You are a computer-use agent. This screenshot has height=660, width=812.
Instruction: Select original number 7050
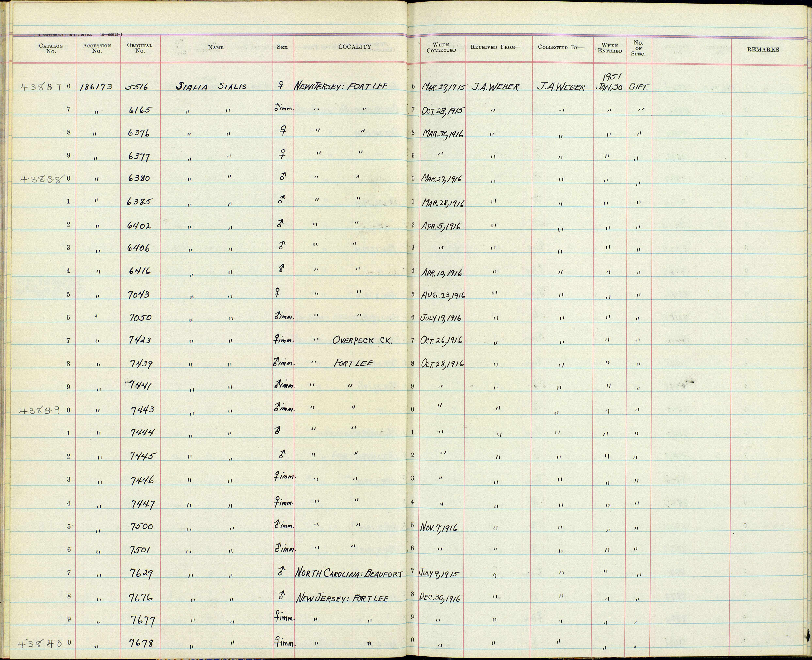tap(141, 318)
